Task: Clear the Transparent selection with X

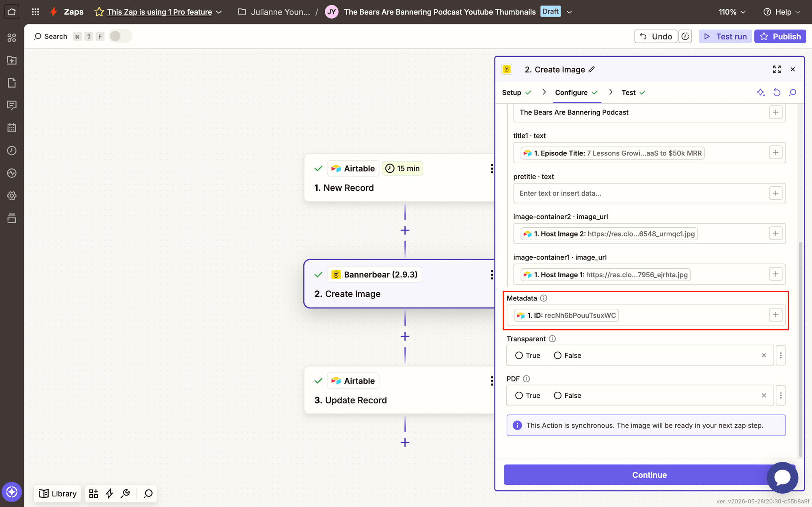Action: (764, 356)
